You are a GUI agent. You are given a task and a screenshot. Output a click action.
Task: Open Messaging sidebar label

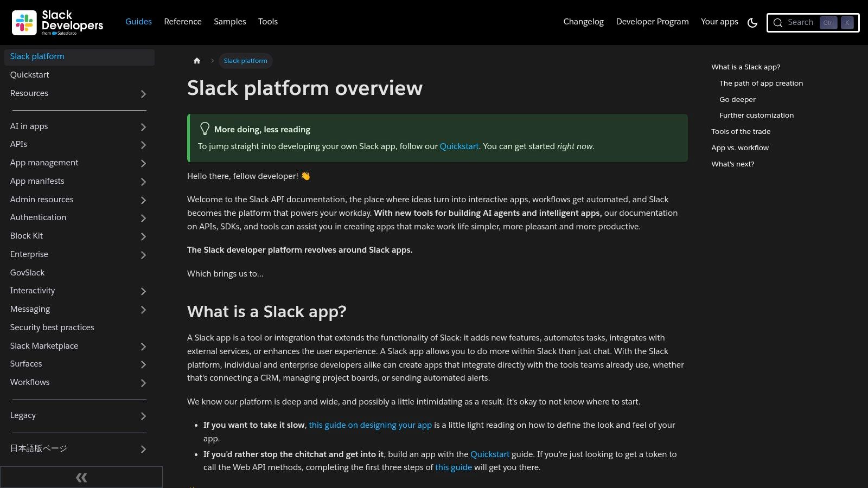click(30, 309)
